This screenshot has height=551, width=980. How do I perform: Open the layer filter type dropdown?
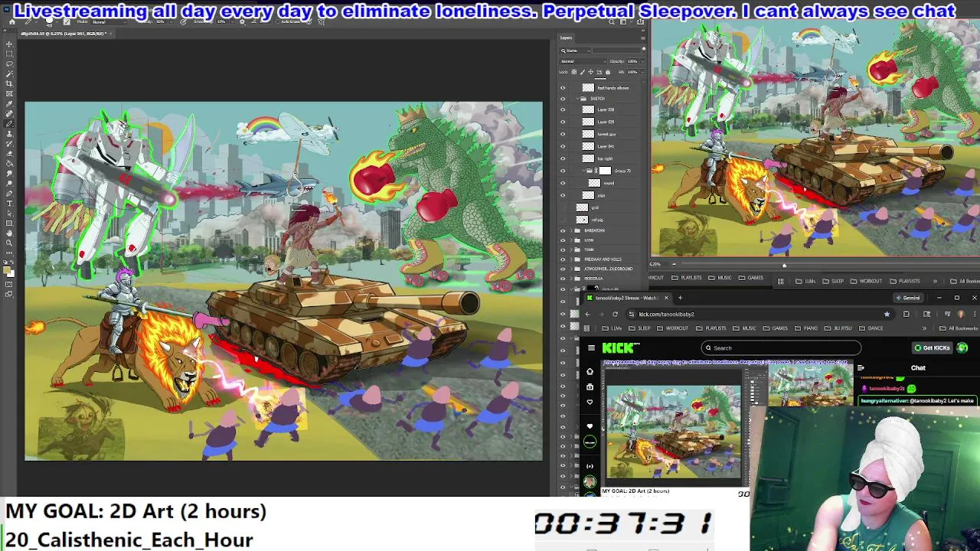(x=576, y=51)
